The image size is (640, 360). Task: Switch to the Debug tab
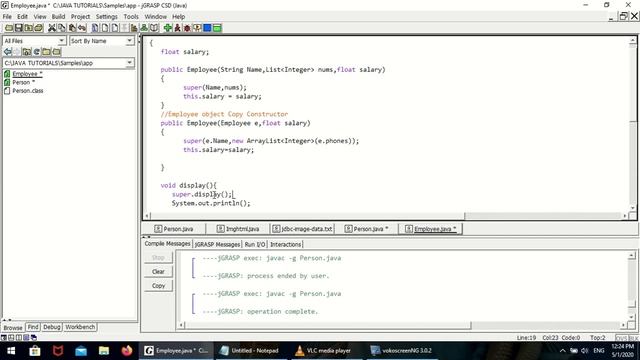(x=52, y=327)
